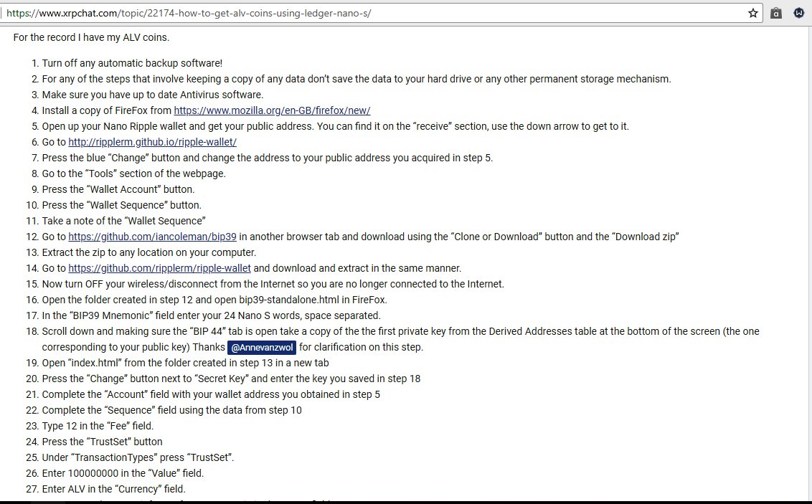The width and height of the screenshot is (812, 504).
Task: Click step 2 about not saving data to your hard drive
Action: 357,79
